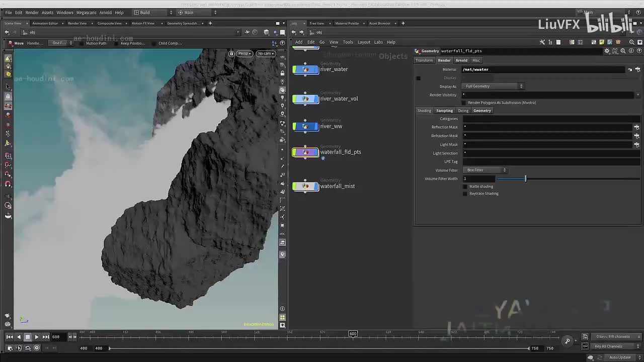Click the network editor wrench icon
The image size is (644, 362).
tap(542, 42)
